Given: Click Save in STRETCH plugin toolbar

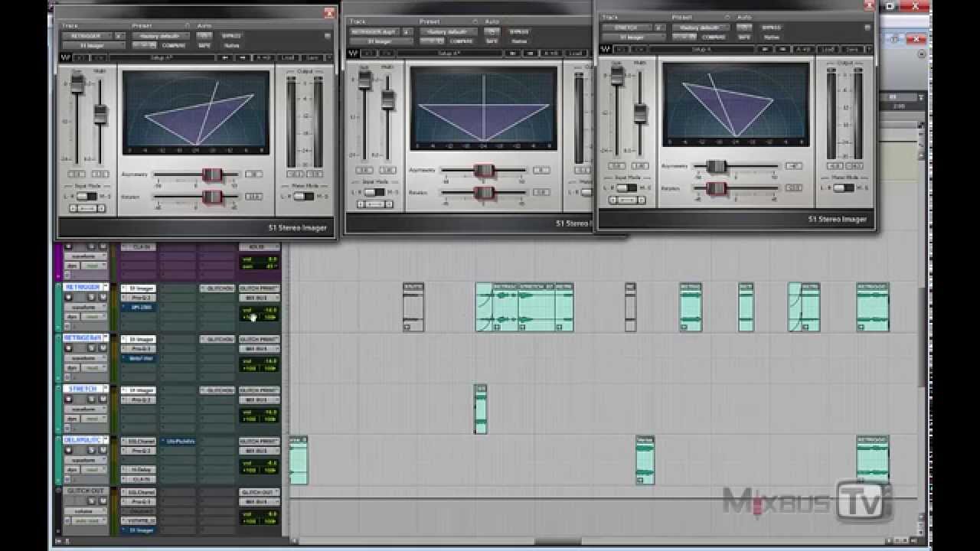Looking at the screenshot, I should 851,49.
